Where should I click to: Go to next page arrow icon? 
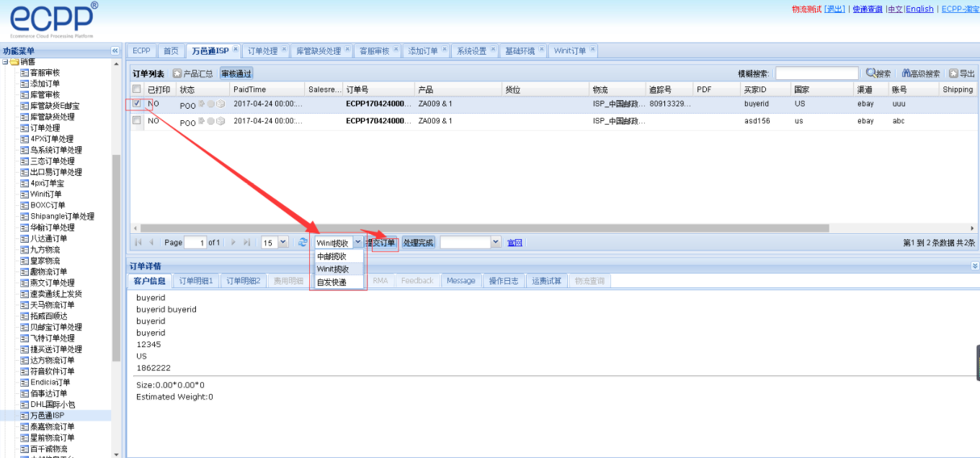click(x=233, y=243)
